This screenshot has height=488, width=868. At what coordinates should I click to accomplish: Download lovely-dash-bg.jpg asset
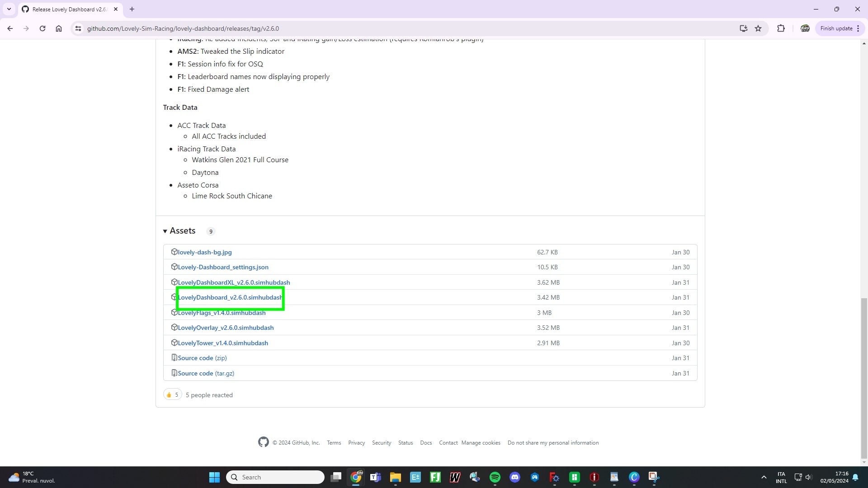(204, 252)
